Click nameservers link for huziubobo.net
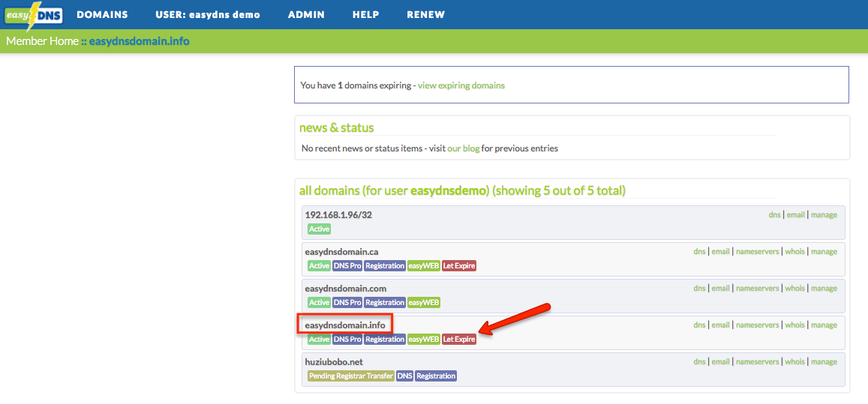This screenshot has width=868, height=404. [x=757, y=362]
